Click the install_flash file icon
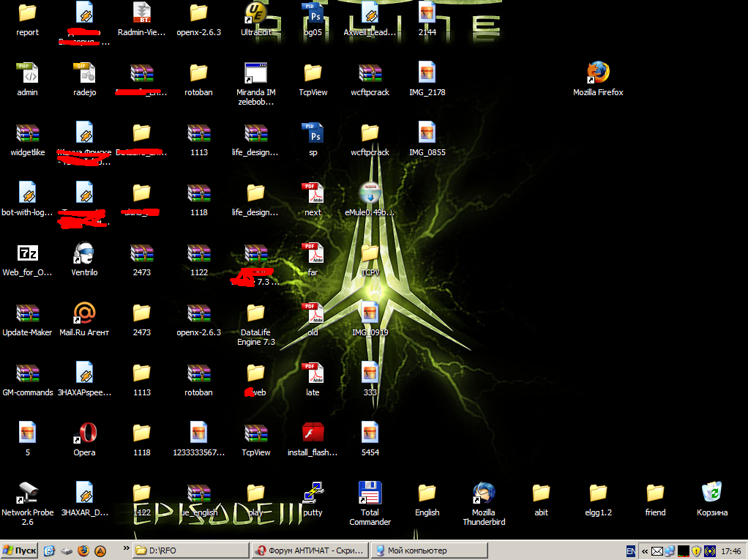The width and height of the screenshot is (748, 560). click(x=313, y=433)
